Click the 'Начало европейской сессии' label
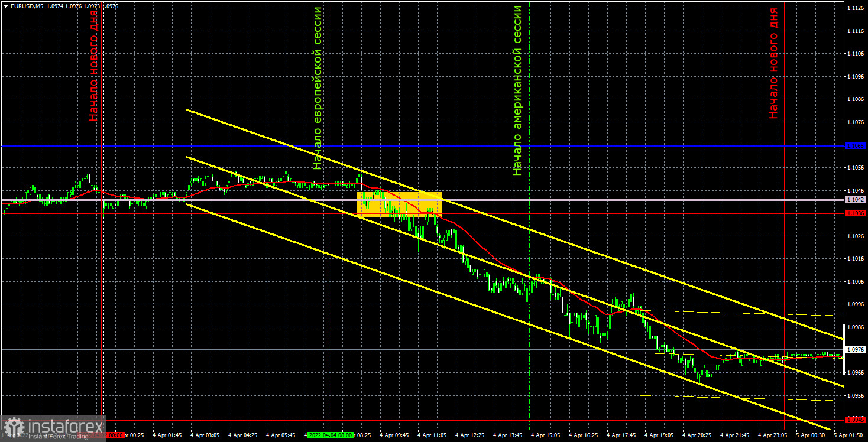 [x=318, y=88]
